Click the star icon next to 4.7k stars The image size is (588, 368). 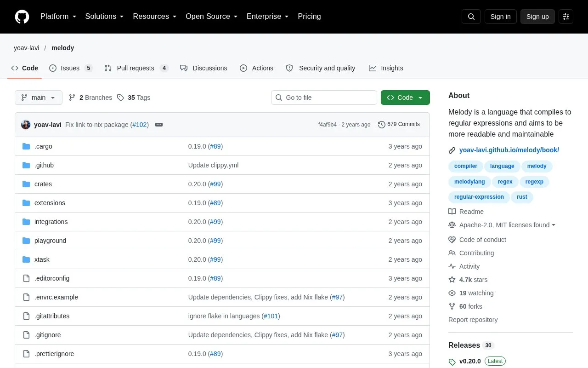pos(452,280)
